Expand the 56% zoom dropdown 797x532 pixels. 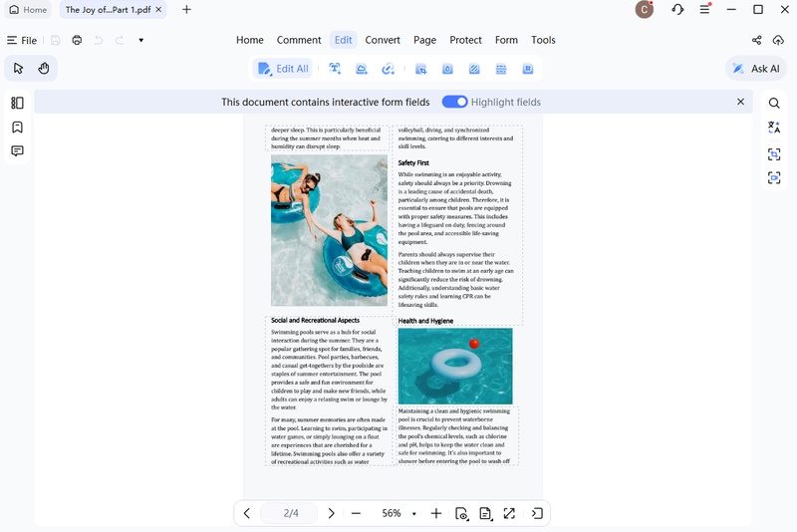[x=413, y=514]
